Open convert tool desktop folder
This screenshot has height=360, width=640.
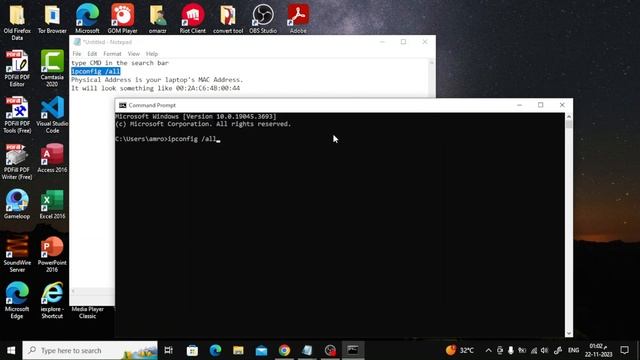(x=228, y=19)
